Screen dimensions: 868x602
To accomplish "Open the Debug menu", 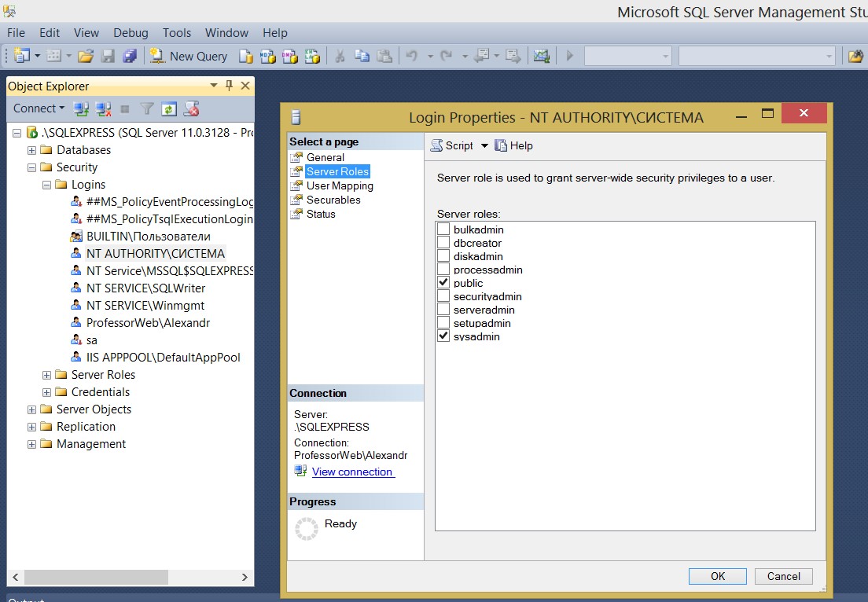I will point(131,33).
